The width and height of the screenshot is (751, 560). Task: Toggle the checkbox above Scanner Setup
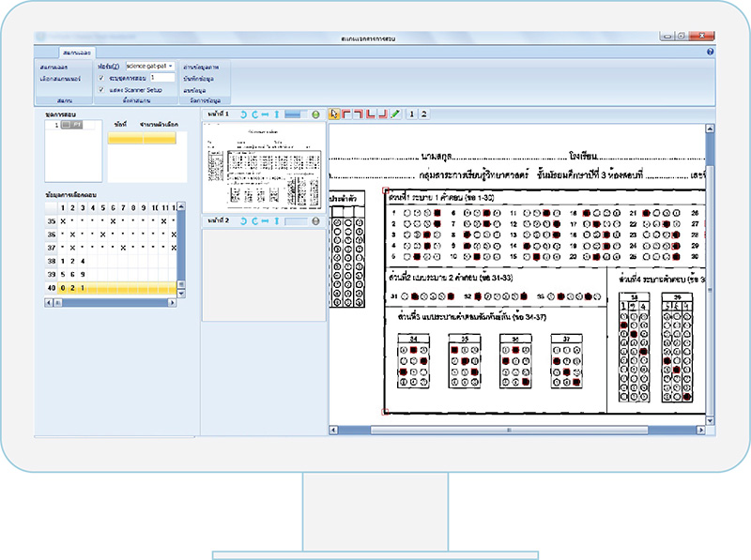tap(101, 78)
